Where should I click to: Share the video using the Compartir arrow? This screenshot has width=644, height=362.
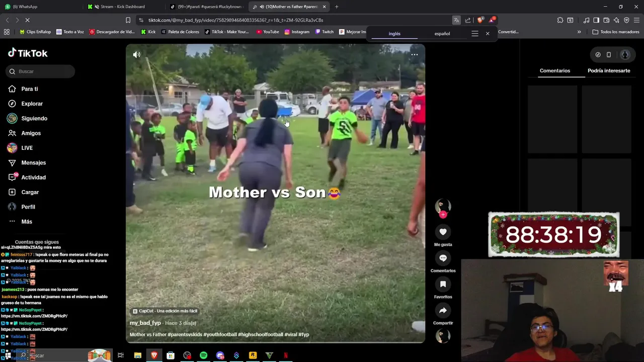(x=443, y=310)
